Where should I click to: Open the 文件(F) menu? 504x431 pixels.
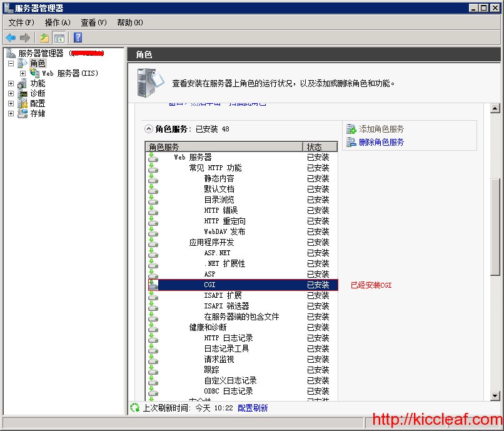21,23
